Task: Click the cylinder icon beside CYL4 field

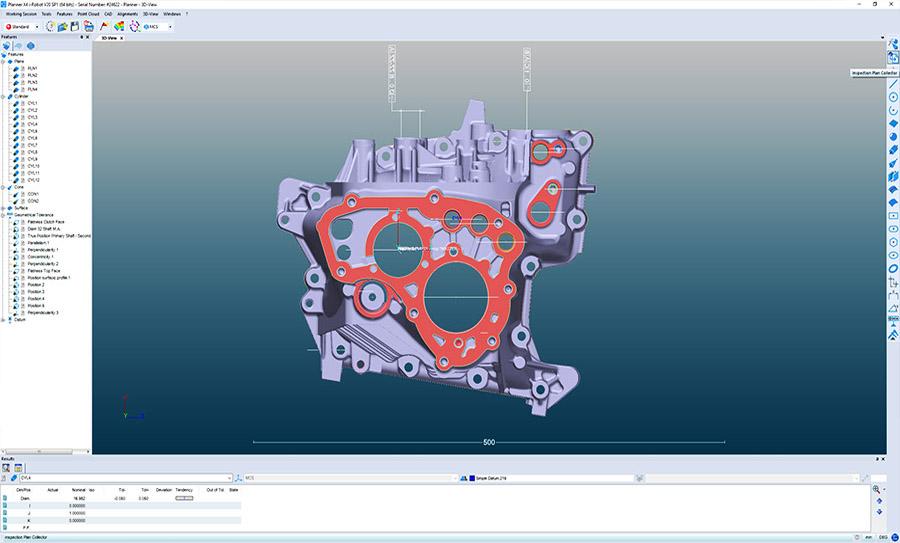Action: (x=14, y=478)
